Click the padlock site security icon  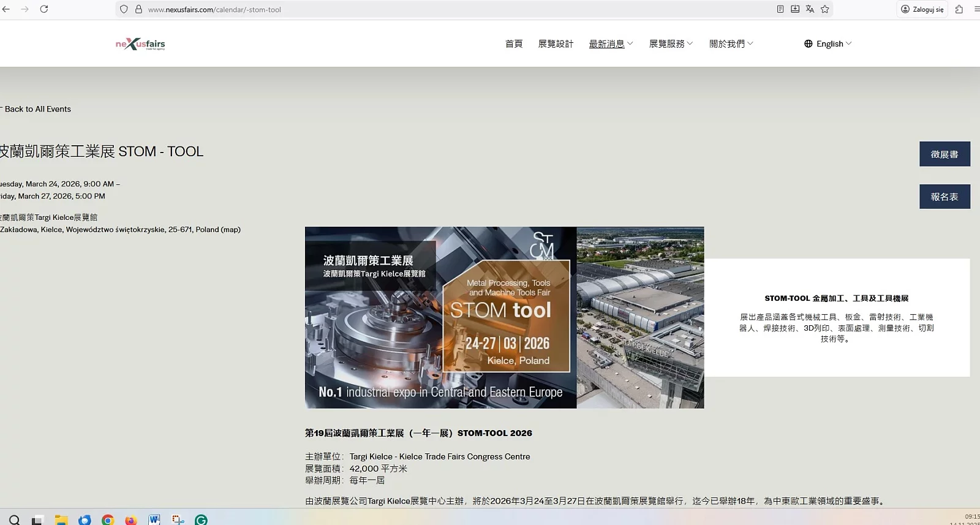138,9
